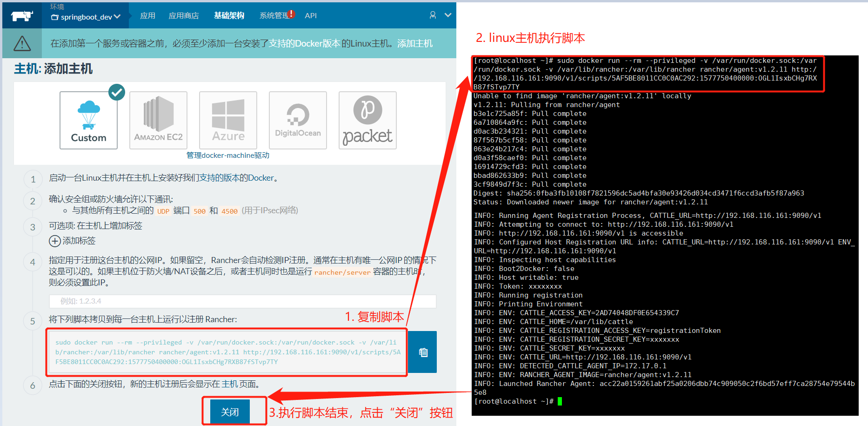Click the warning triangle icon
The image size is (868, 426).
coord(22,44)
